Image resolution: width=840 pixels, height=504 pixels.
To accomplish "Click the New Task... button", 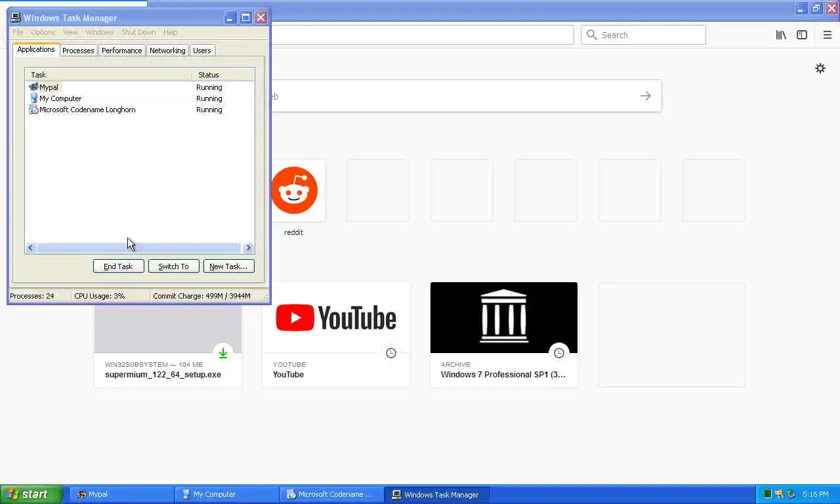I will coord(228,266).
